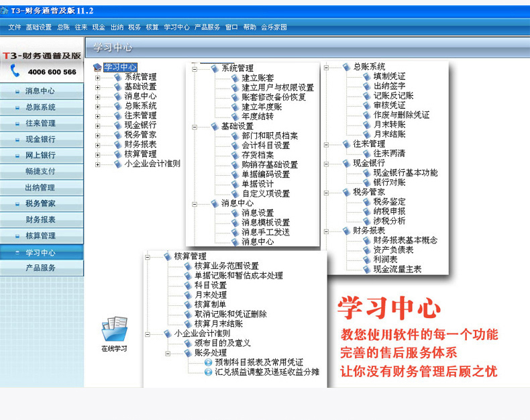This screenshot has width=530, height=420.
Task: Open 出纳管理 in the left sidebar
Action: (42, 187)
